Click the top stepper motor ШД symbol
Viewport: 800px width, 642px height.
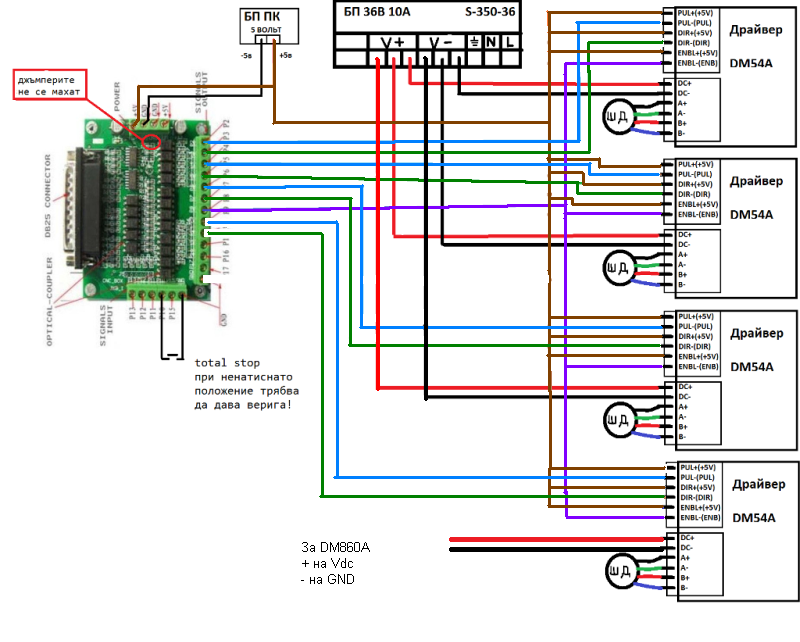tap(620, 119)
